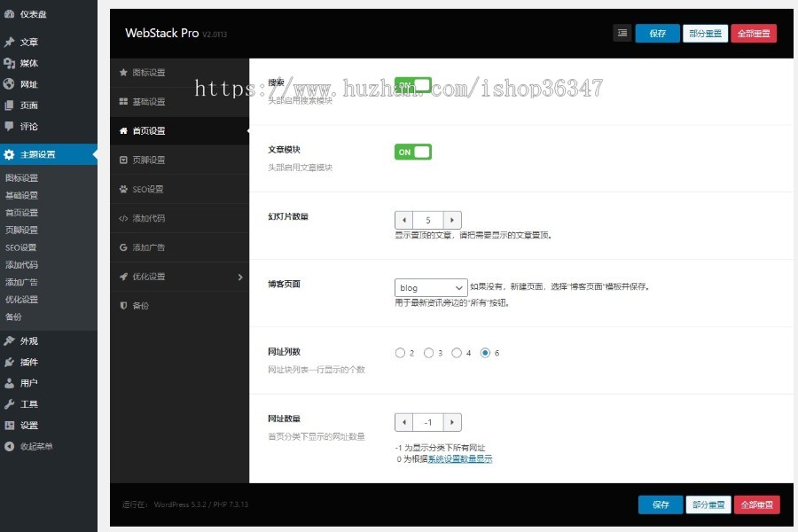Open 图标设置 in WordPress sidebar submenu
The image size is (798, 532).
[21, 177]
